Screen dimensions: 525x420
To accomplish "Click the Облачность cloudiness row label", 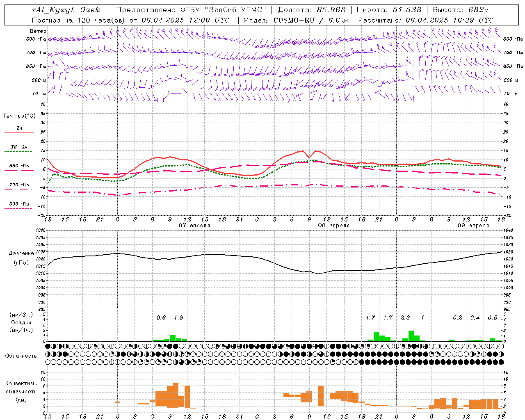I will click(21, 356).
